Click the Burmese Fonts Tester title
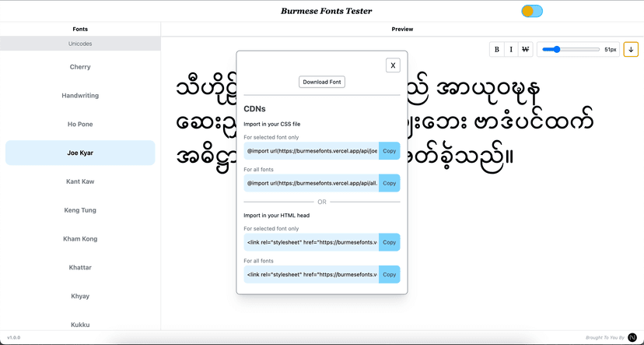644x345 pixels. click(x=326, y=11)
